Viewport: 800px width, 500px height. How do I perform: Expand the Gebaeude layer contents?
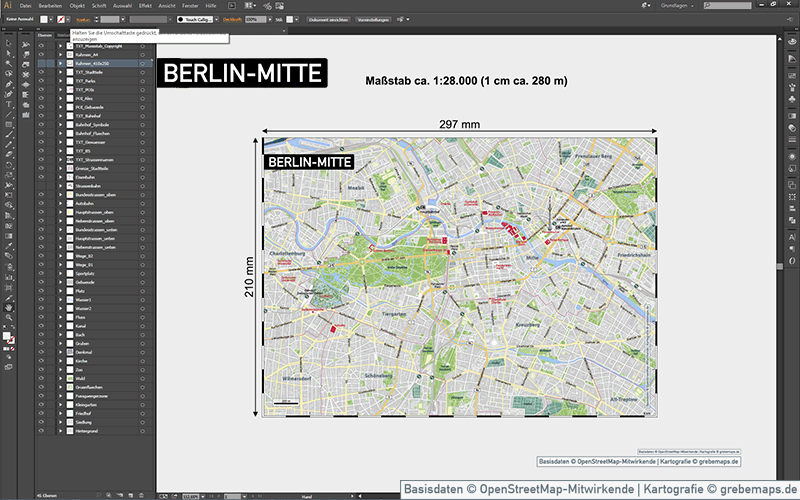coord(60,283)
